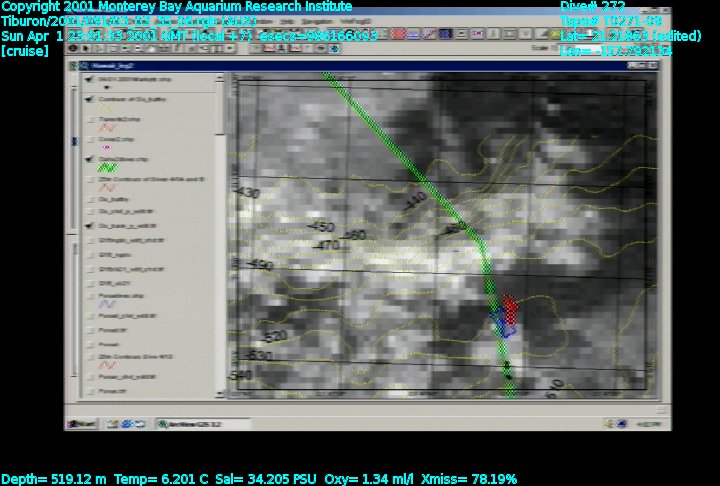Image resolution: width=720 pixels, height=486 pixels.
Task: Click the red line symbol under Tiaresfe2.shp
Action: click(x=108, y=127)
